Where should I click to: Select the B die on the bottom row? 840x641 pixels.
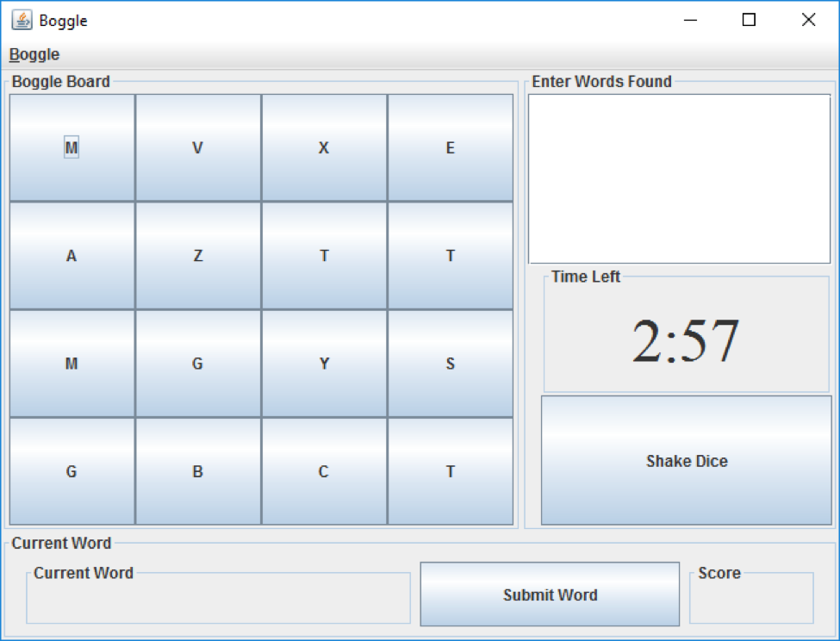[x=197, y=471]
